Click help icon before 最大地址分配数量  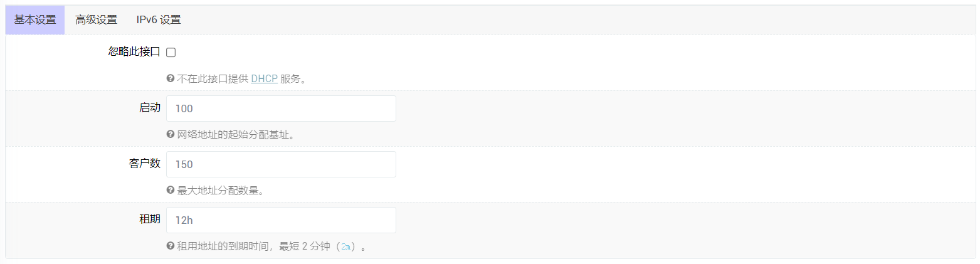(x=170, y=191)
